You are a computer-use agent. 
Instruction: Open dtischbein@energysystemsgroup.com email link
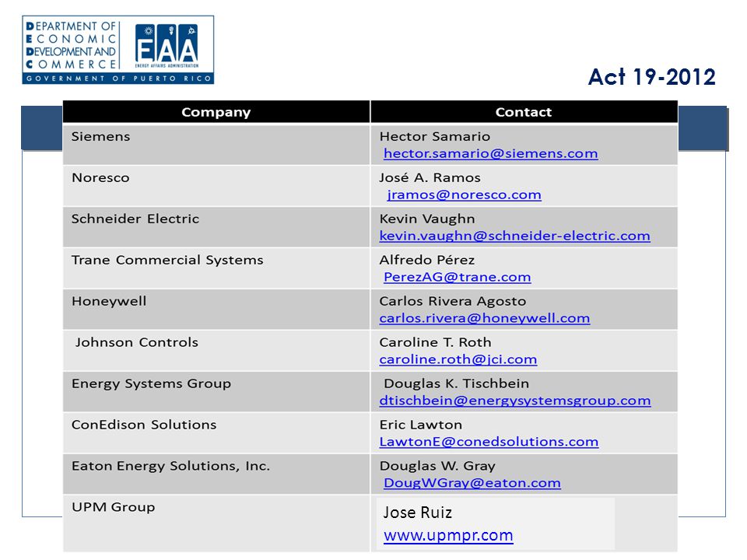click(515, 401)
